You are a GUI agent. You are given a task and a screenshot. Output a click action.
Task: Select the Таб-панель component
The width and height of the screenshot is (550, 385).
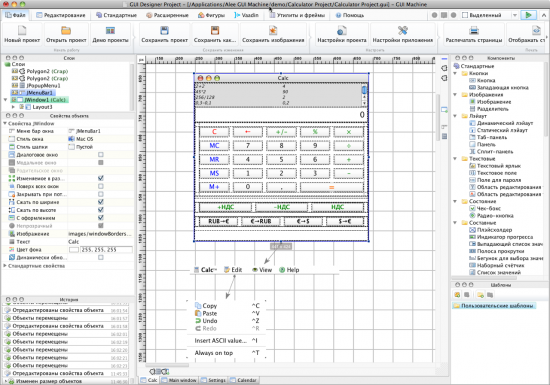coord(488,137)
